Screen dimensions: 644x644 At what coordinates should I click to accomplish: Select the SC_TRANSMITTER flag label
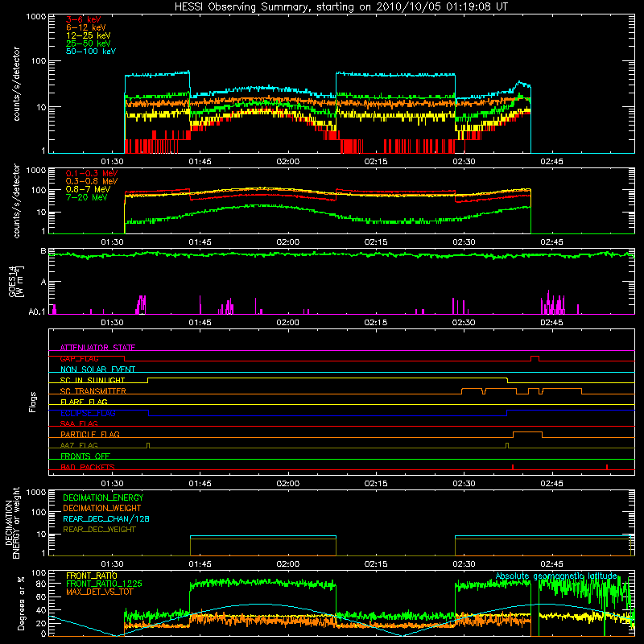point(93,391)
